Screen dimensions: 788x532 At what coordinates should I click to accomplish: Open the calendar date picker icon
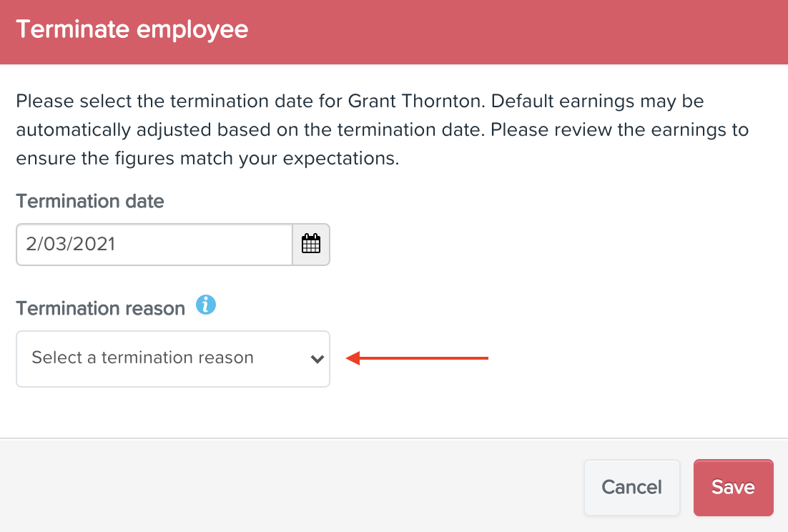(311, 244)
